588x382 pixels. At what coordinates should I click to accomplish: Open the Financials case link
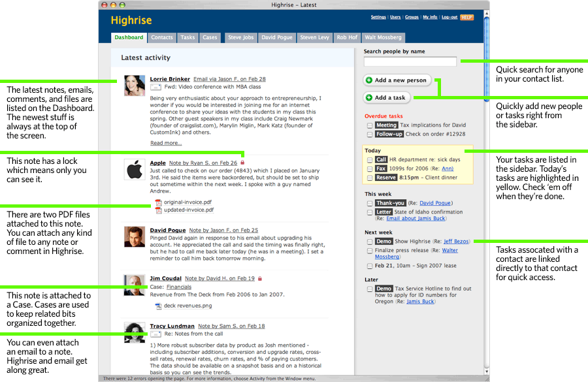click(179, 287)
